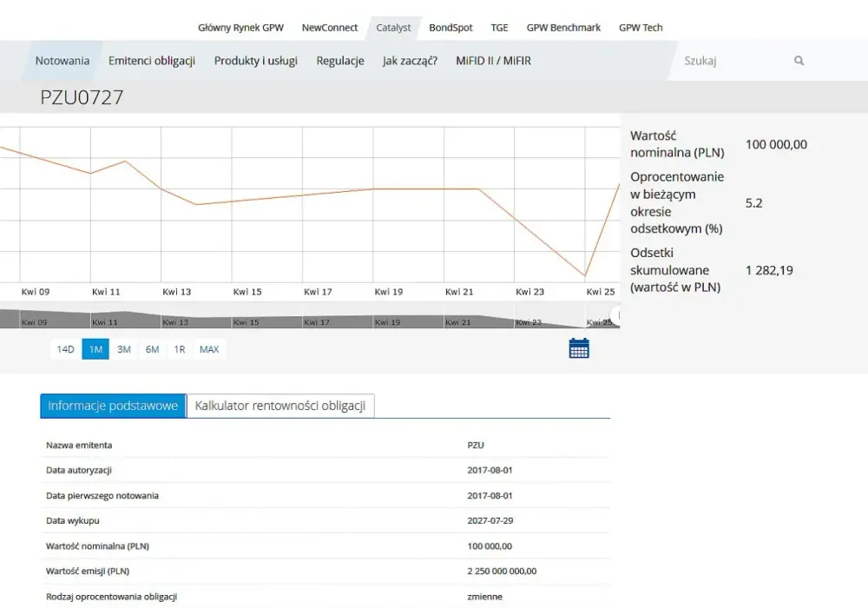The width and height of the screenshot is (868, 608).
Task: Open the calendar date picker icon
Action: click(579, 348)
